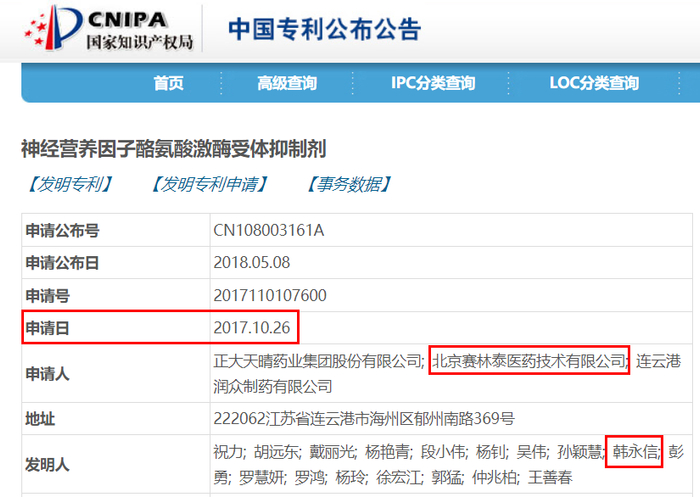The width and height of the screenshot is (700, 497).
Task: Click the 申请号 label cell
Action: click(x=116, y=295)
